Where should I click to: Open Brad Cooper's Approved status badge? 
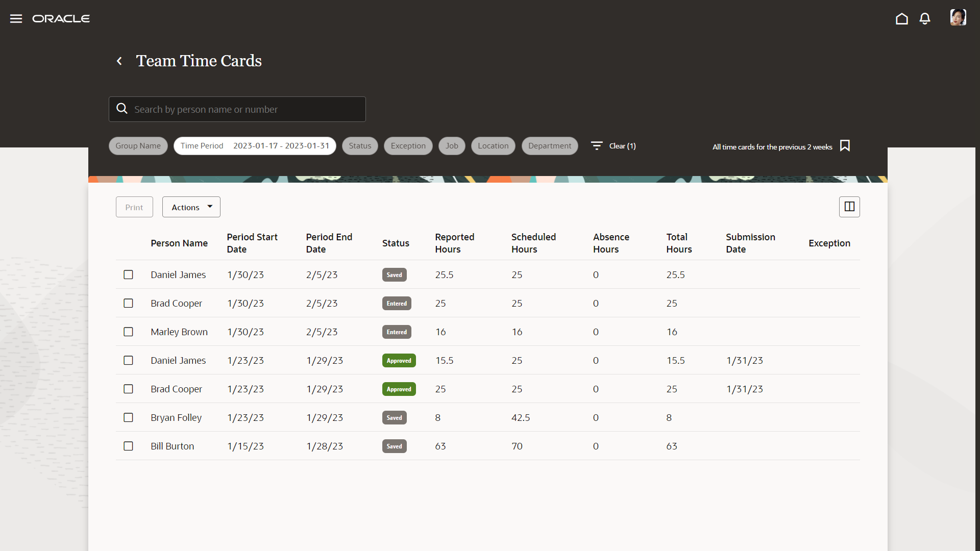(x=399, y=389)
